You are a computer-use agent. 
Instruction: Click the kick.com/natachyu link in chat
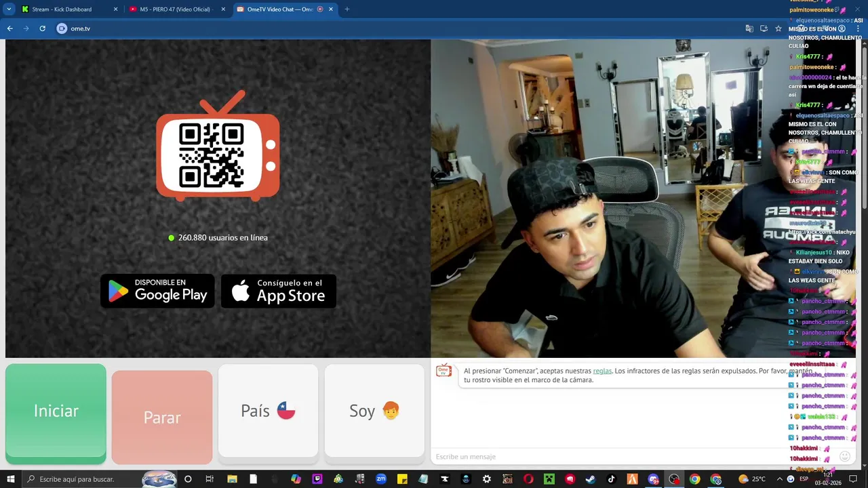[822, 232]
